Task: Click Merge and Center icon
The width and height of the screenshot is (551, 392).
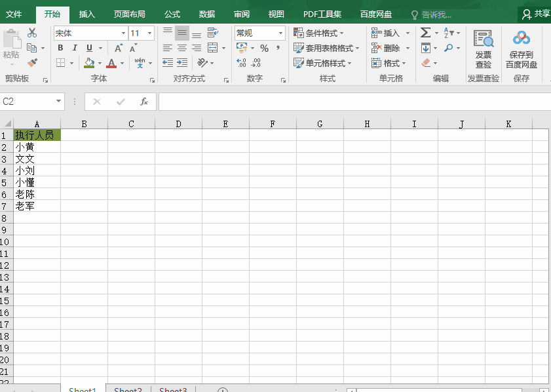Action: [212, 48]
